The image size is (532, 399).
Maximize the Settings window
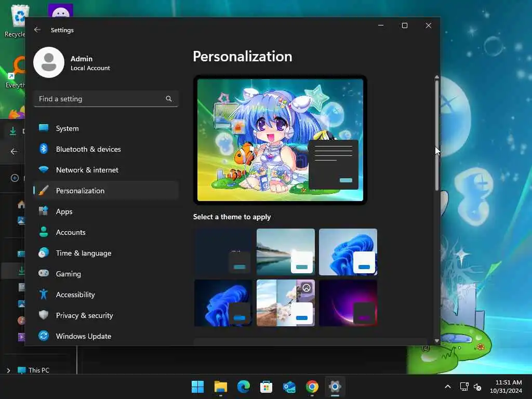tap(404, 25)
